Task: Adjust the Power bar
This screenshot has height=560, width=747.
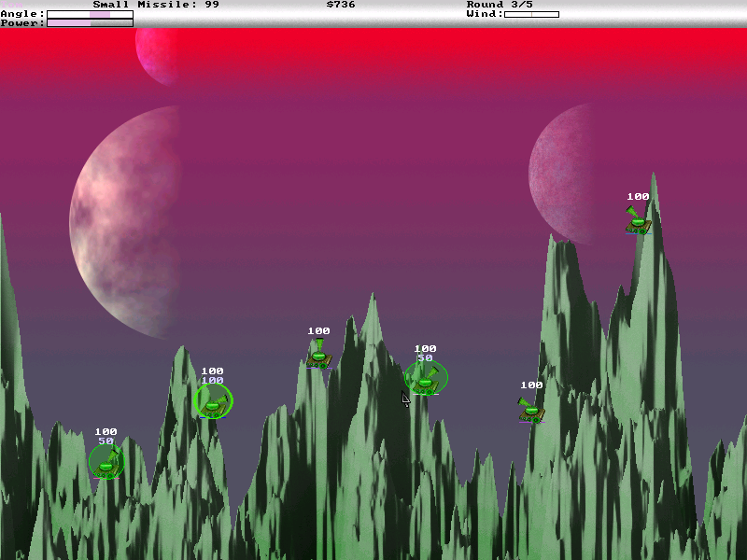Action: click(90, 23)
